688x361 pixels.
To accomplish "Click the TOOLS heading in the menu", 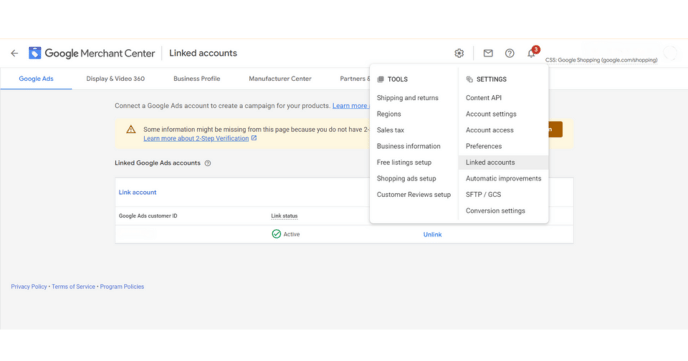I will pos(398,79).
